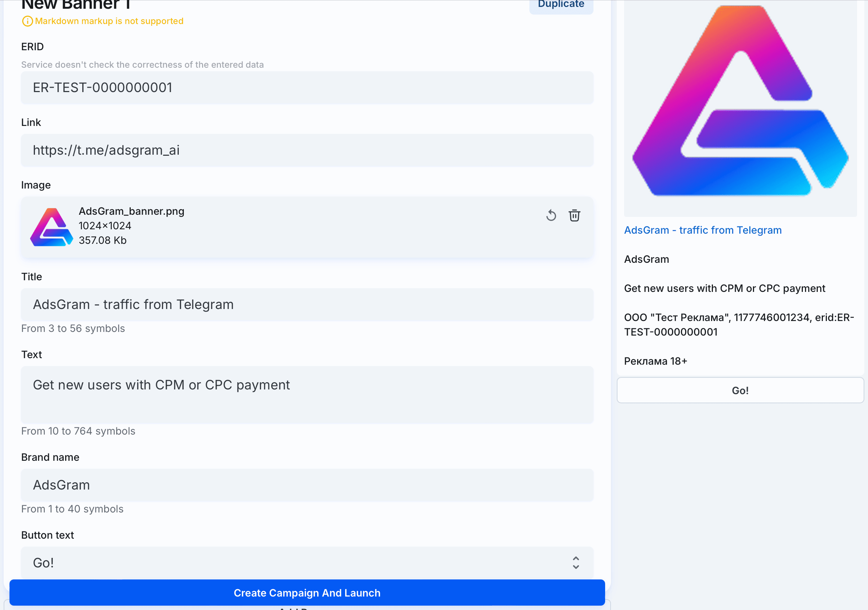Click the 'From 10 to 764 symbols' hint
868x610 pixels.
coord(78,431)
